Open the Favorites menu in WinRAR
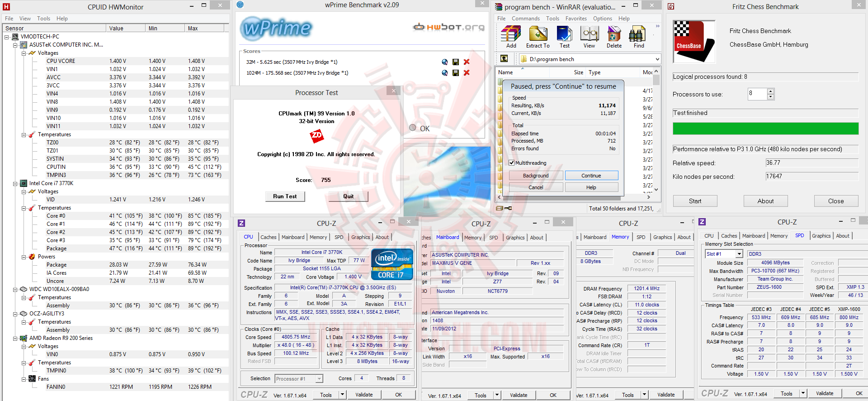868x401 pixels. [576, 19]
